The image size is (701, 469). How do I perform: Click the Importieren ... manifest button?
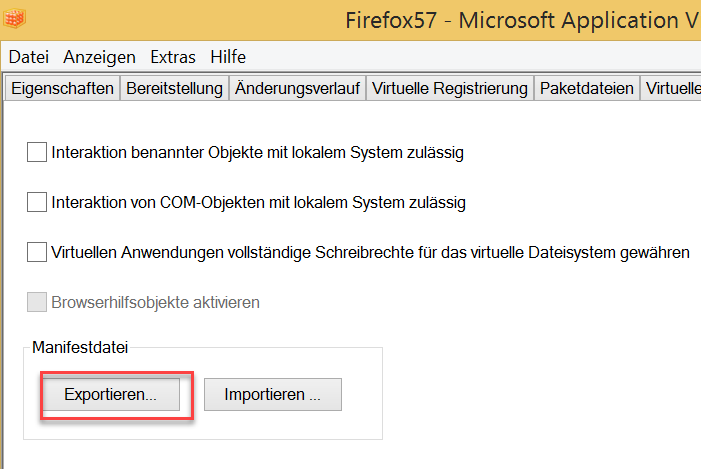point(273,394)
